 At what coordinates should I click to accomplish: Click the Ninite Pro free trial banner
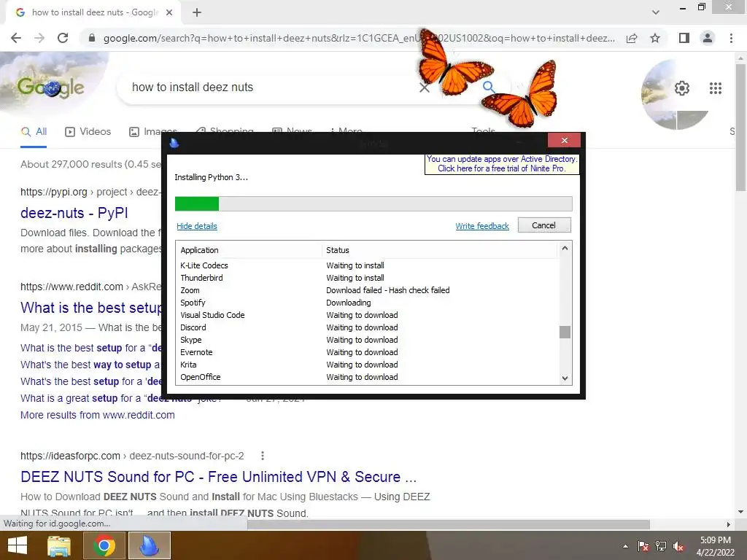[x=502, y=164]
